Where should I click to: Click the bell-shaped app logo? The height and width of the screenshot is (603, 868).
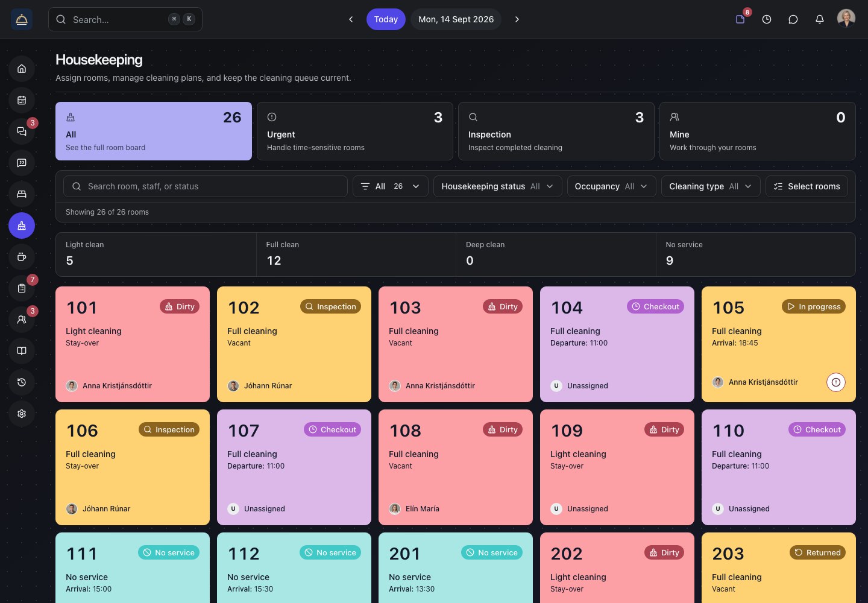click(x=22, y=19)
